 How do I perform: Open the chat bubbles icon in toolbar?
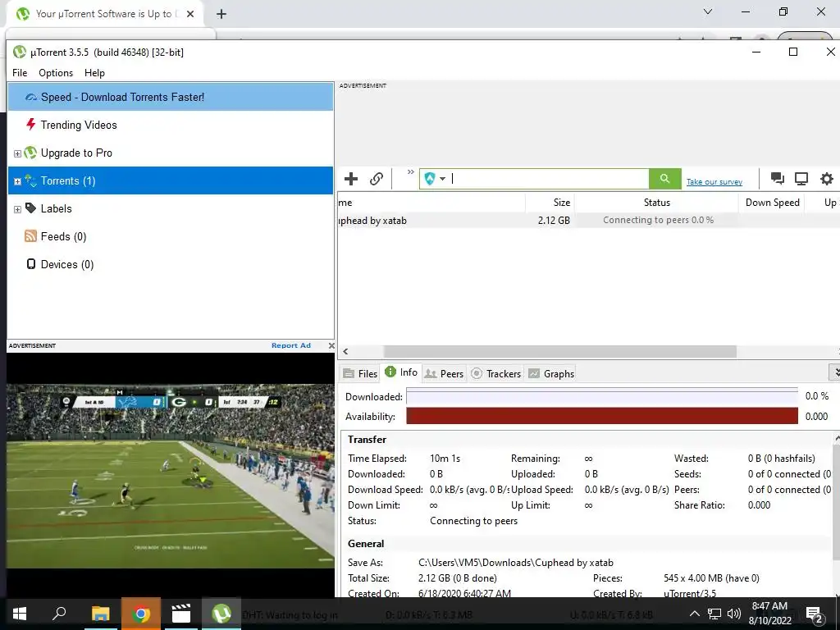pos(778,178)
